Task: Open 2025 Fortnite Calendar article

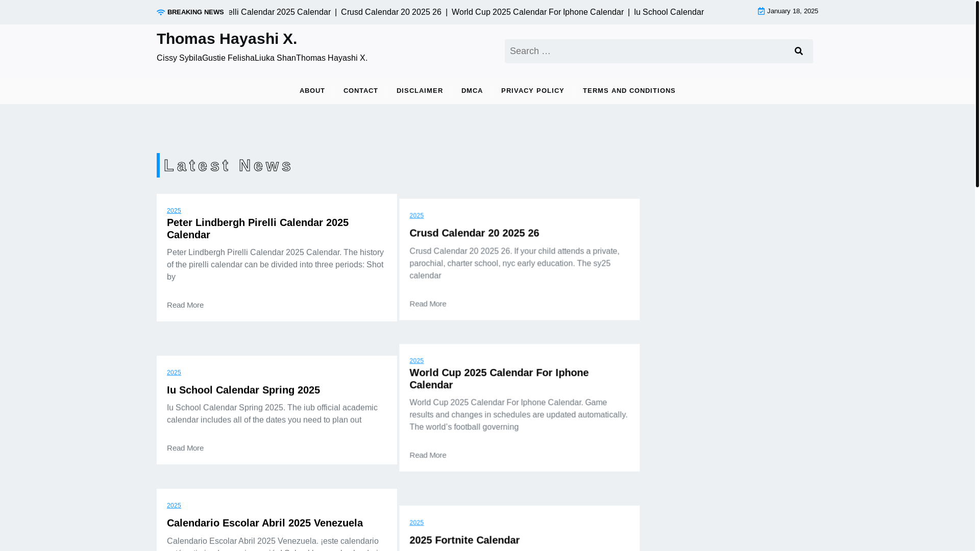Action: (x=464, y=540)
